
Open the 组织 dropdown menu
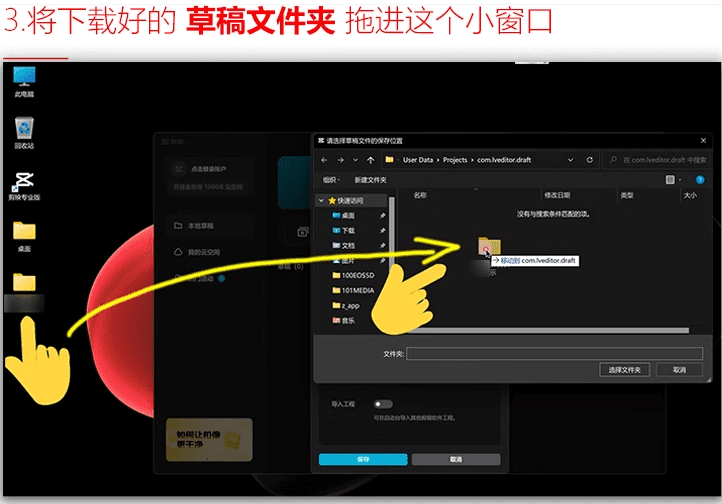(x=332, y=179)
